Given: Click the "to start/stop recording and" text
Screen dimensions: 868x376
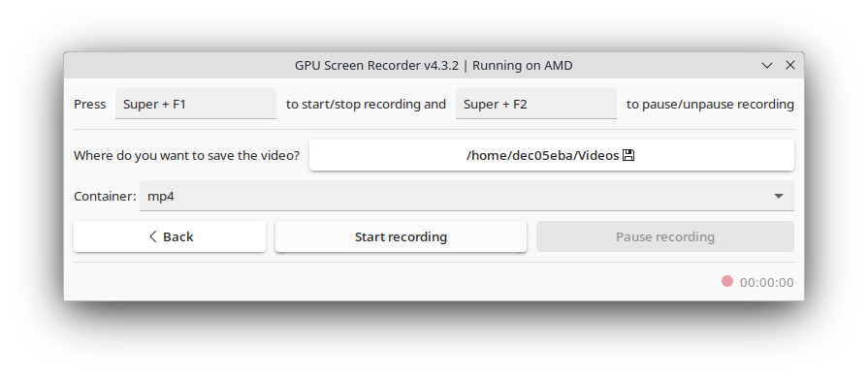Looking at the screenshot, I should tap(366, 104).
